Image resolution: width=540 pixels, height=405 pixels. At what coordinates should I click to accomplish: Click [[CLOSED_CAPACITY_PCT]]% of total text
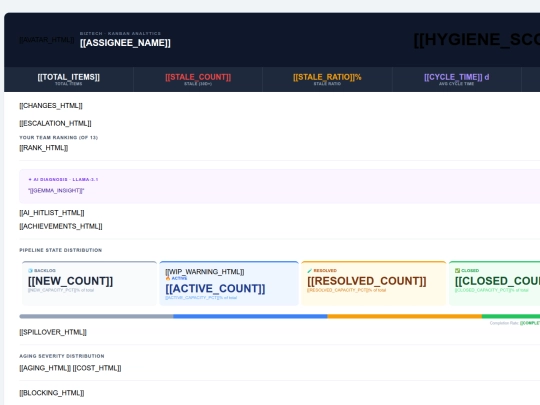pyautogui.click(x=492, y=290)
